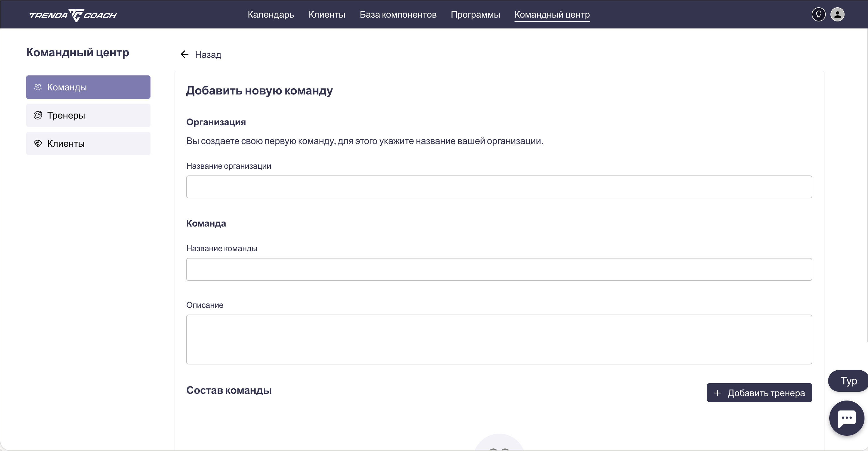The width and height of the screenshot is (868, 451).
Task: Click the Команды sidebar group icon
Action: pyautogui.click(x=38, y=87)
